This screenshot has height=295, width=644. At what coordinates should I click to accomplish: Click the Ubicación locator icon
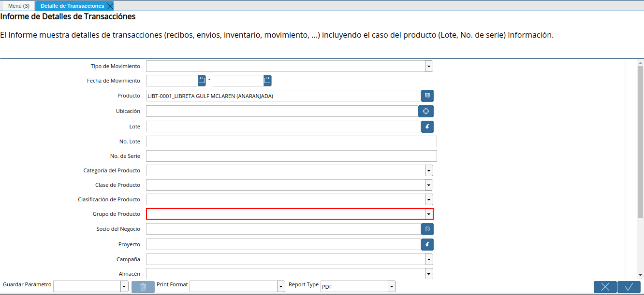coord(426,112)
